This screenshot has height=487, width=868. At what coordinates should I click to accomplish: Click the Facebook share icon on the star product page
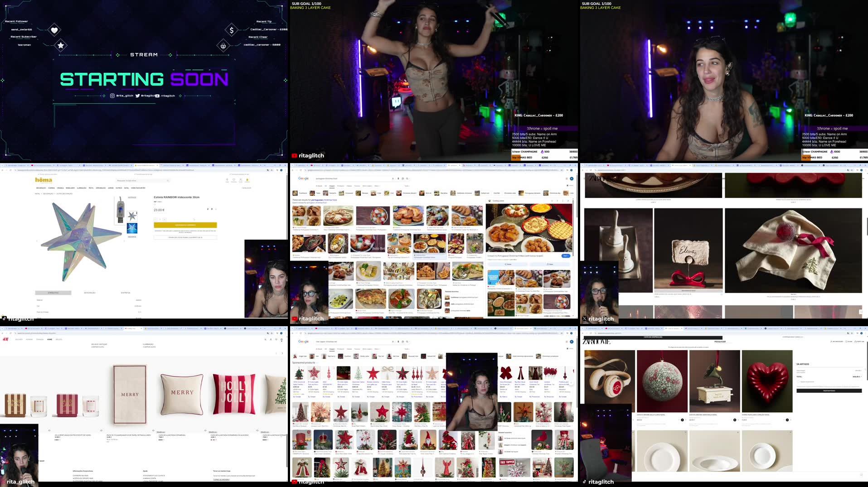208,209
